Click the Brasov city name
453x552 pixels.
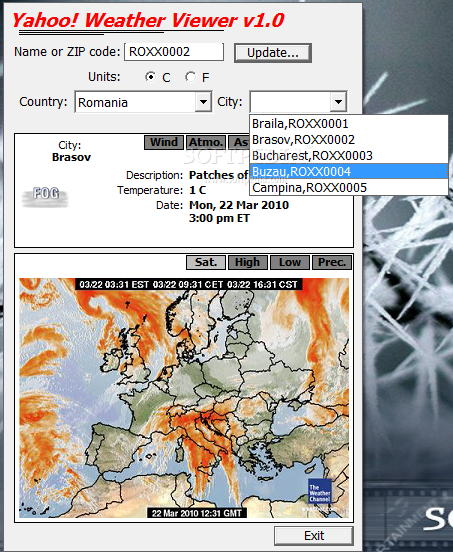(71, 157)
